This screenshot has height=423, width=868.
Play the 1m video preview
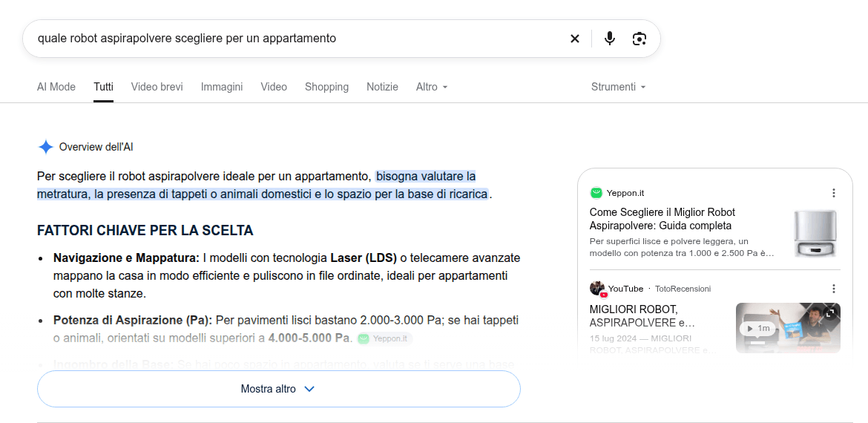758,328
